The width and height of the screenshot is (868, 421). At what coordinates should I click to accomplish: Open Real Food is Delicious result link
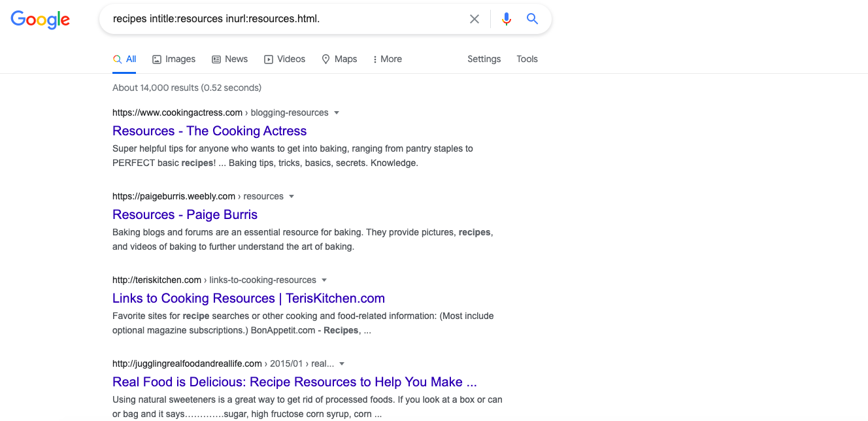(295, 382)
